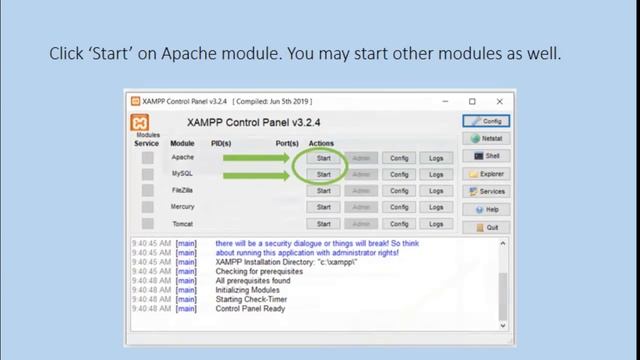
Task: Click the 'PID(s)' column header
Action: point(221,143)
